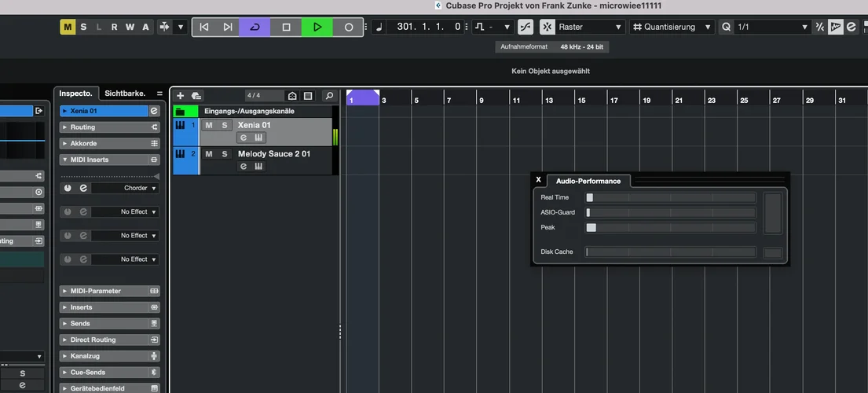This screenshot has width=868, height=393.
Task: Click the Record button in transport
Action: [x=348, y=27]
